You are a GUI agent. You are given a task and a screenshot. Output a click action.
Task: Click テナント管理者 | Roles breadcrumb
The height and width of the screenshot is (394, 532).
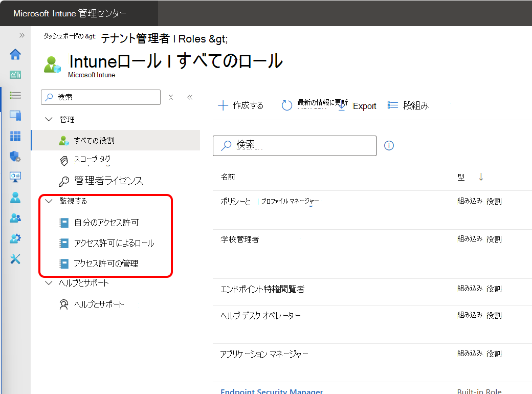click(164, 38)
